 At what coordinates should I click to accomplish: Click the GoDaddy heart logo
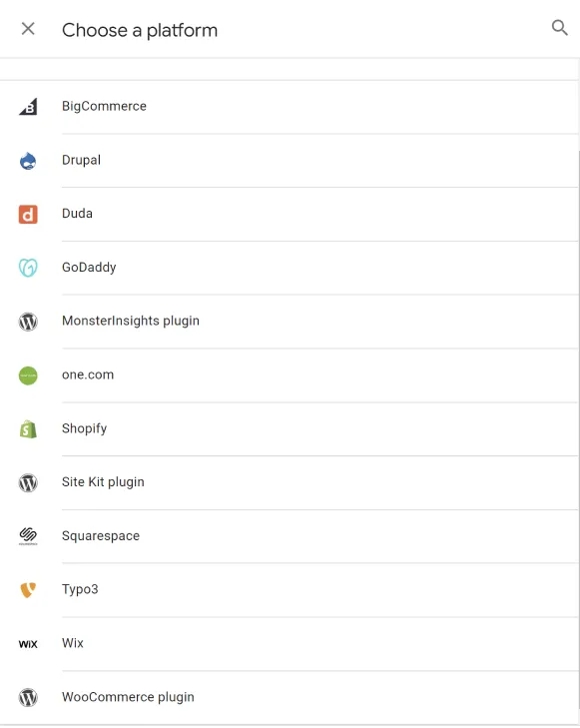coord(28,268)
